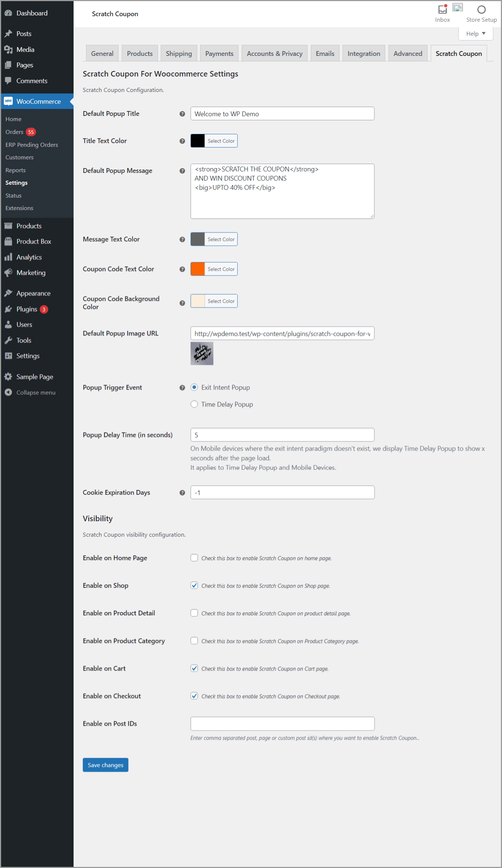Image resolution: width=502 pixels, height=868 pixels.
Task: Open the Dashboard icon in sidebar
Action: 8,13
